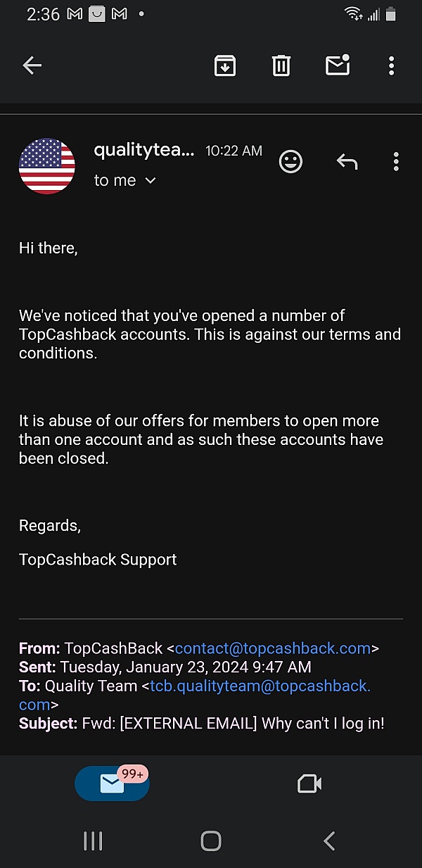The width and height of the screenshot is (422, 868).
Task: Tap the sender's flag avatar
Action: pyautogui.click(x=47, y=166)
